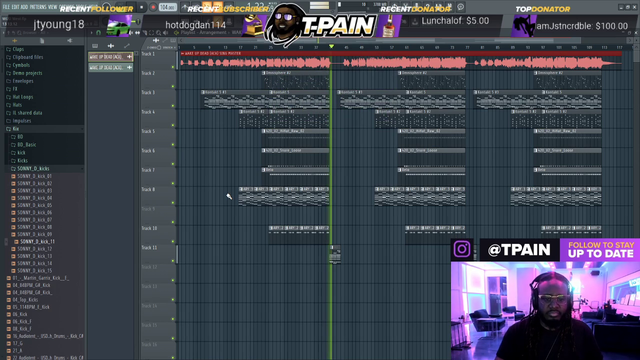Select small clip on Track 11 near playhead
Viewport: 640px width, 360px height.
tap(335, 255)
